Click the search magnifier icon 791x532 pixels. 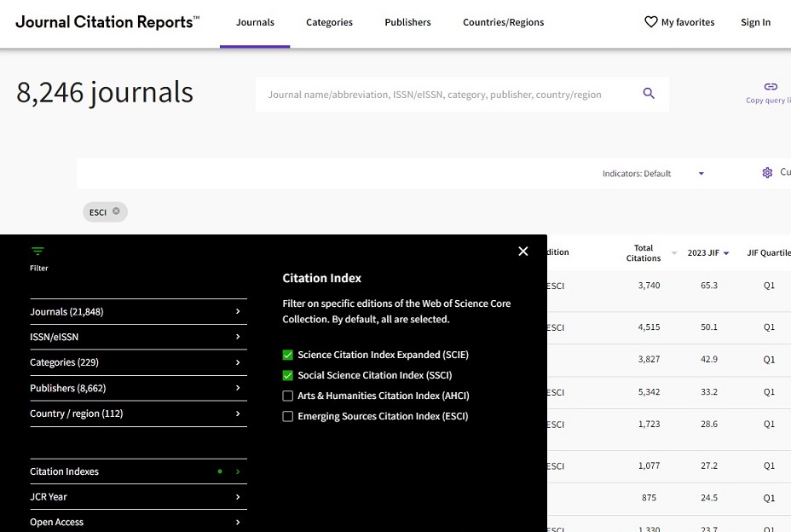[649, 94]
